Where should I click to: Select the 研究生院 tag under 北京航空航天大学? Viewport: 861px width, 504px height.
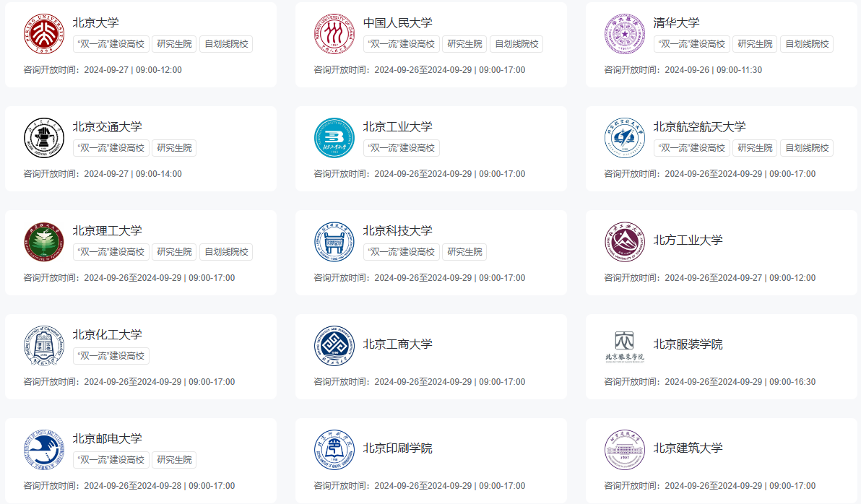pyautogui.click(x=755, y=148)
